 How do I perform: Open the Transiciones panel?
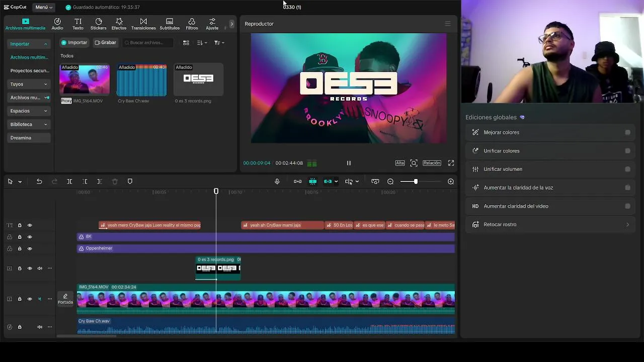coord(143,24)
